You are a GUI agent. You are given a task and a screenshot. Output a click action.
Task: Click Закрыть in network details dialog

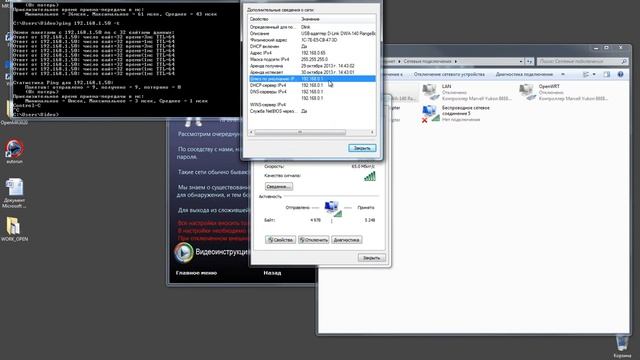362,148
